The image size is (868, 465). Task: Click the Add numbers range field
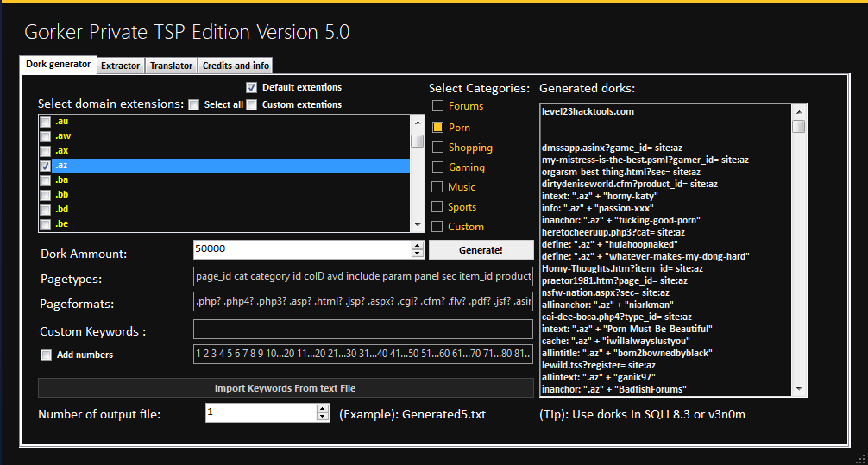coord(363,354)
